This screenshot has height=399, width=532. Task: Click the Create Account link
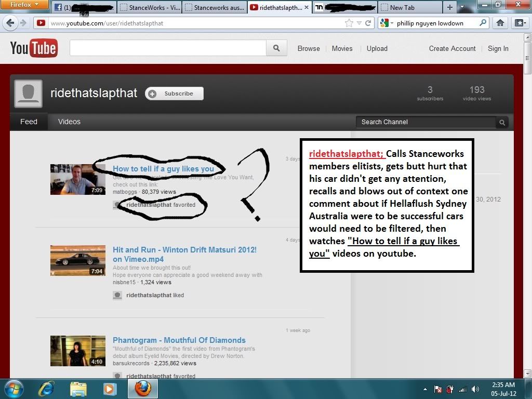coord(452,48)
